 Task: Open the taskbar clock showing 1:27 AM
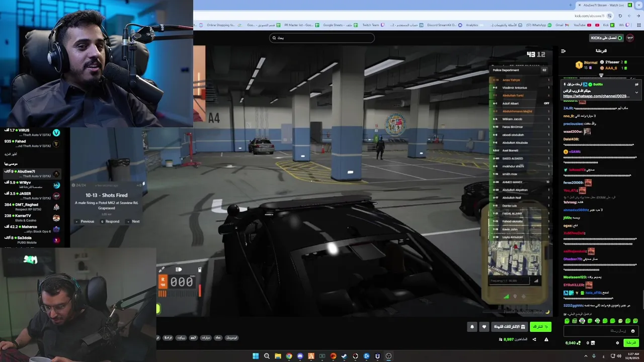pos(633,356)
